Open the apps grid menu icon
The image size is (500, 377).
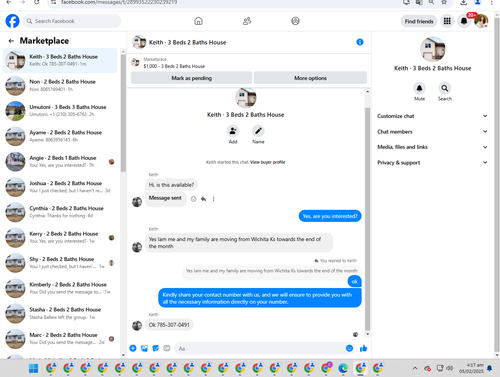[x=447, y=21]
